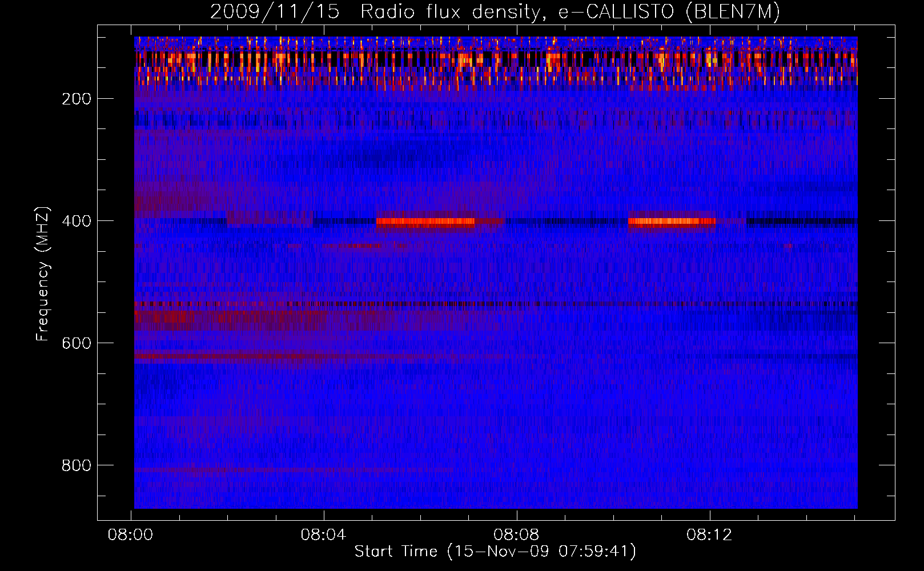Click the 08:00 time tick label

[130, 535]
